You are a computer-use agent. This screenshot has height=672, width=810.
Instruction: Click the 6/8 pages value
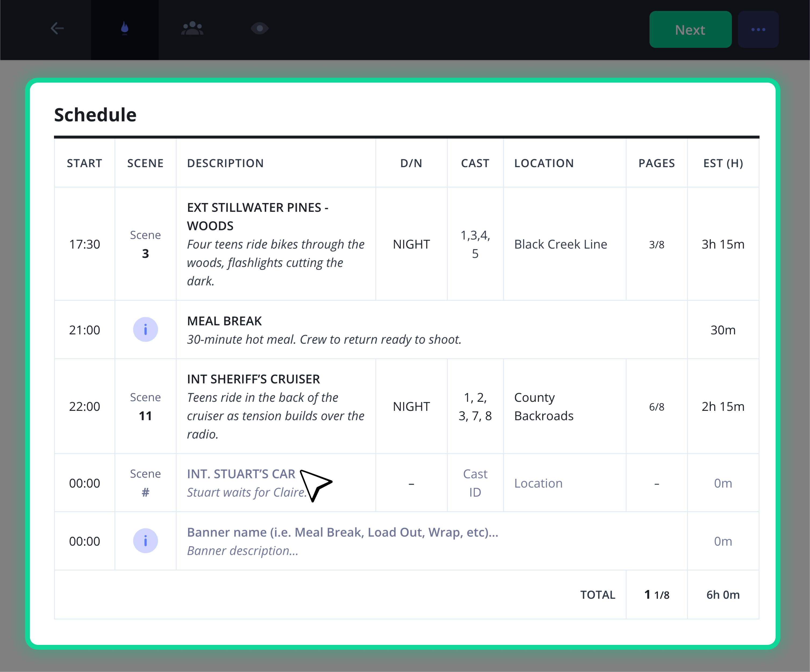pos(657,407)
